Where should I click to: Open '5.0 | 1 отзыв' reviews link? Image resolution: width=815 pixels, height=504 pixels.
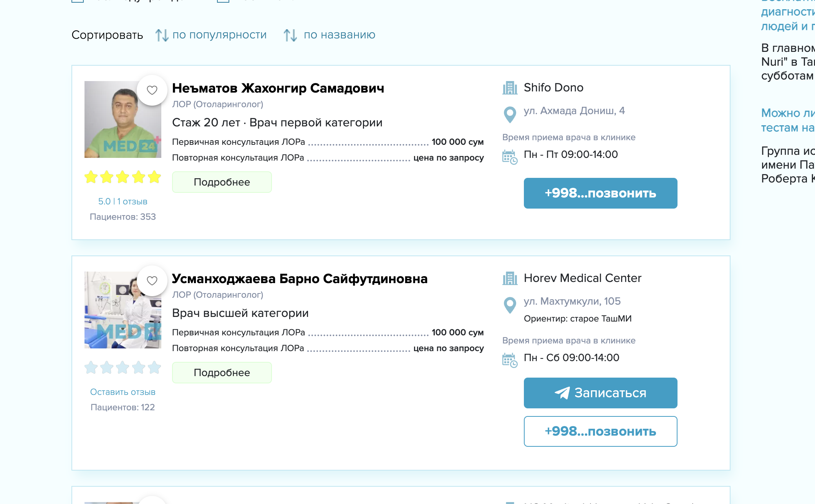(x=123, y=201)
